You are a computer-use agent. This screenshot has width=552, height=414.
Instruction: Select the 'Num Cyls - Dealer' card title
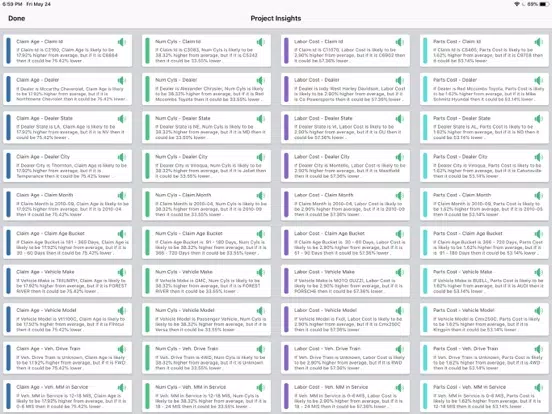[177, 80]
